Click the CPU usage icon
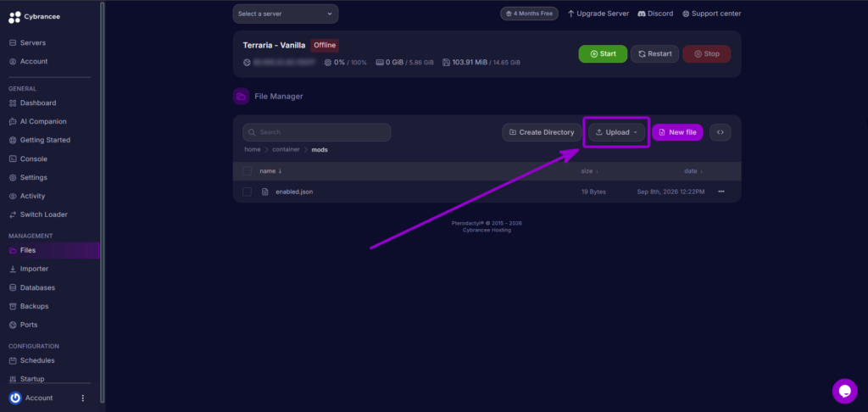Image resolution: width=868 pixels, height=412 pixels. [328, 63]
